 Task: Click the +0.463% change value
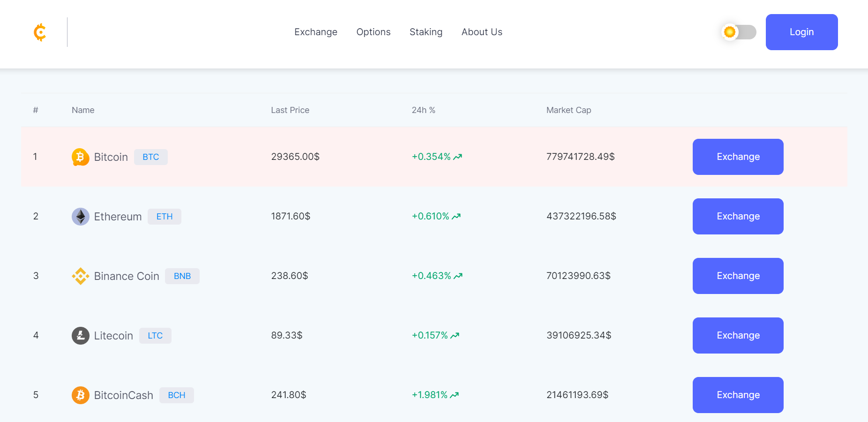[431, 276]
